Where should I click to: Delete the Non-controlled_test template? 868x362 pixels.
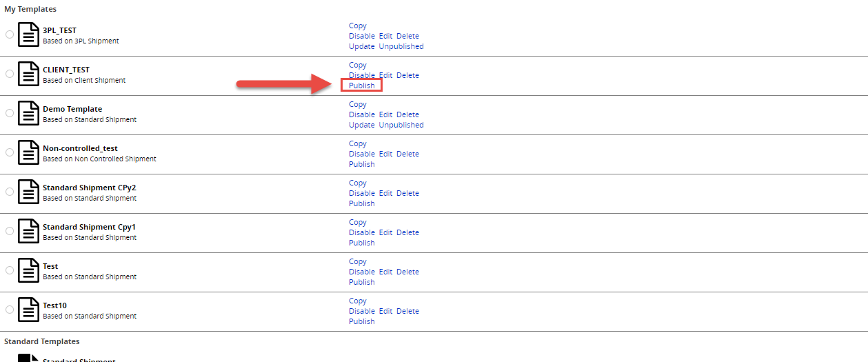(x=407, y=154)
